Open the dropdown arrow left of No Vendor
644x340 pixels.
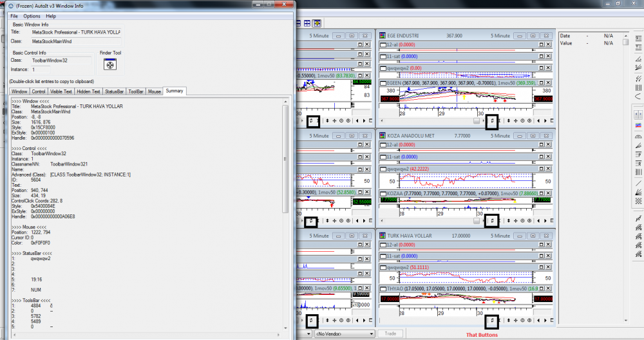point(309,334)
